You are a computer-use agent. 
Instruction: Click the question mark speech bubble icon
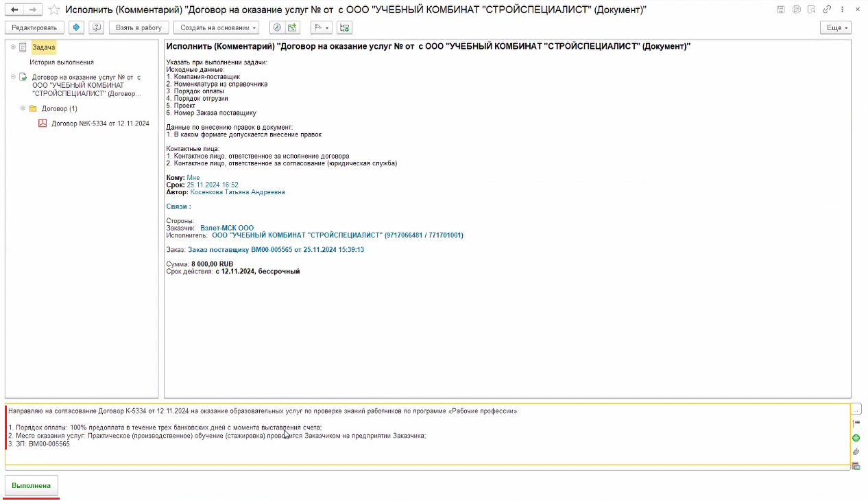tap(97, 27)
